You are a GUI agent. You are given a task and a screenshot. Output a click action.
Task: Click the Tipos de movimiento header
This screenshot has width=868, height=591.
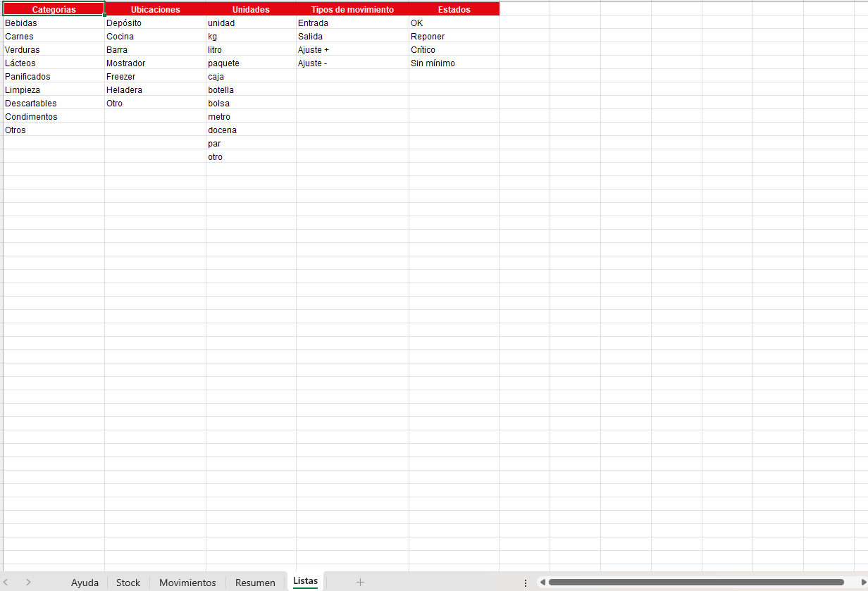352,9
